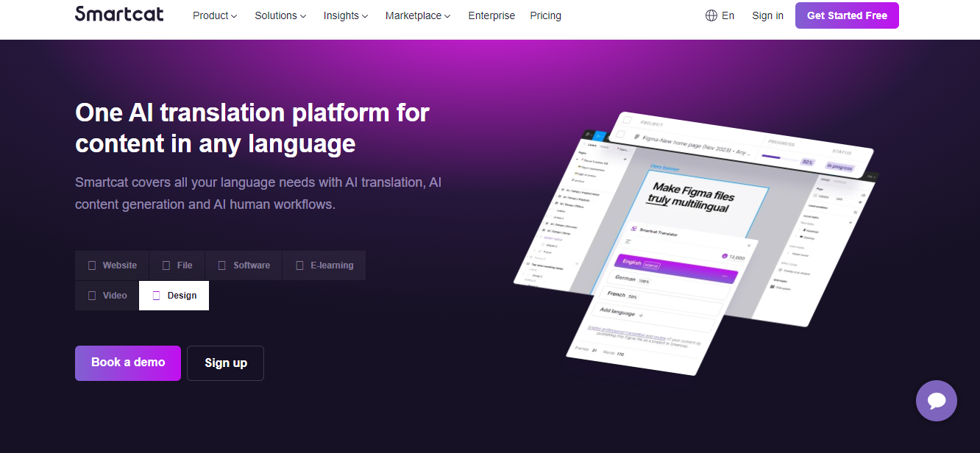Open the chat widget bubble

click(x=936, y=401)
